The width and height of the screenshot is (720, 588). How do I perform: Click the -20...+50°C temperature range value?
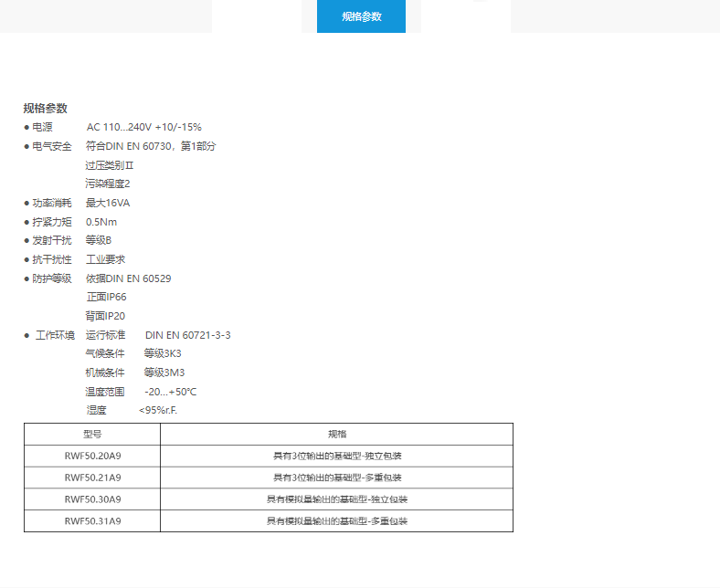coord(170,392)
